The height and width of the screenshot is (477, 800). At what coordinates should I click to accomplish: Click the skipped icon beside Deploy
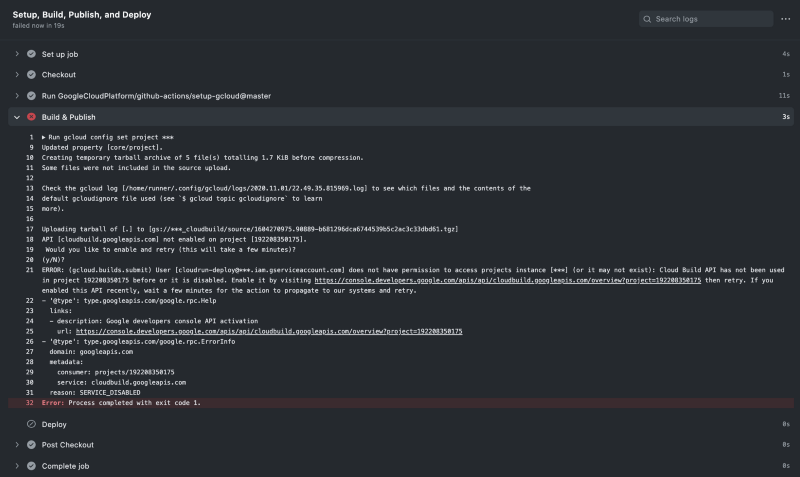point(31,424)
